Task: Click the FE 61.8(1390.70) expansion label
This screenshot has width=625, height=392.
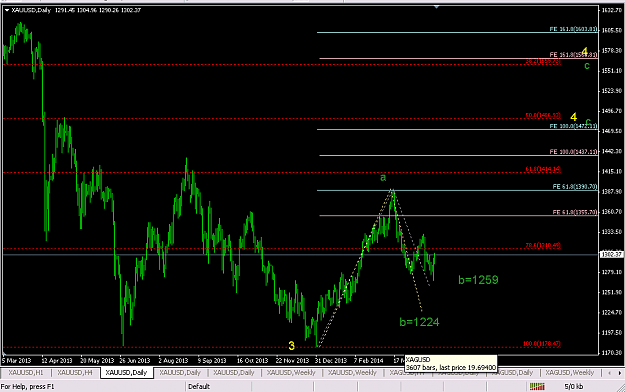Action: coord(575,187)
